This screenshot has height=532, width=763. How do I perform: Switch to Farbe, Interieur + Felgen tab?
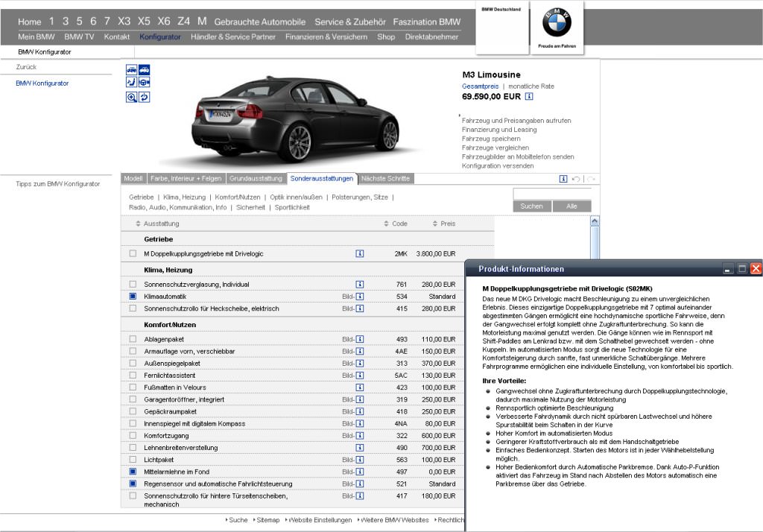(x=186, y=179)
